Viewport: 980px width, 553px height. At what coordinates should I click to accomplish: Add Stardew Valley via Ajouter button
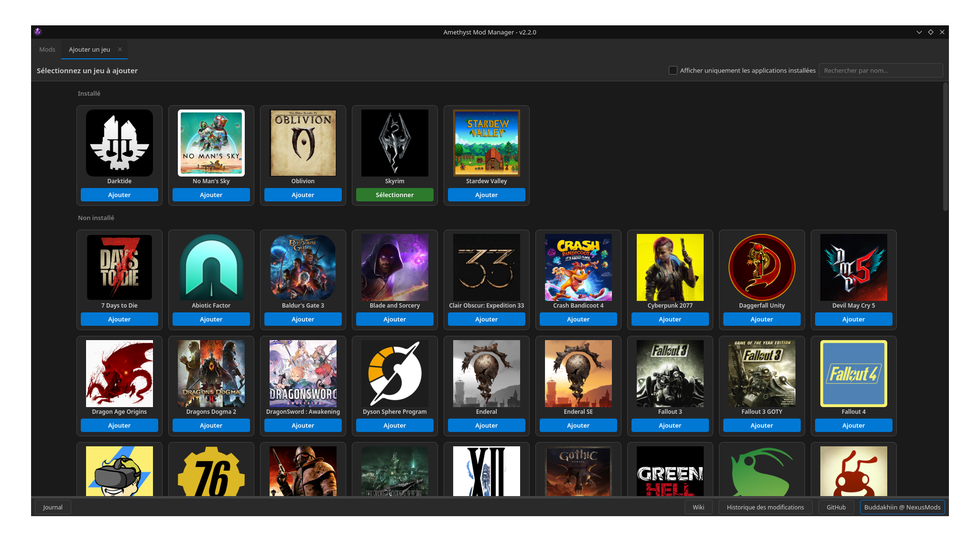[x=487, y=195]
